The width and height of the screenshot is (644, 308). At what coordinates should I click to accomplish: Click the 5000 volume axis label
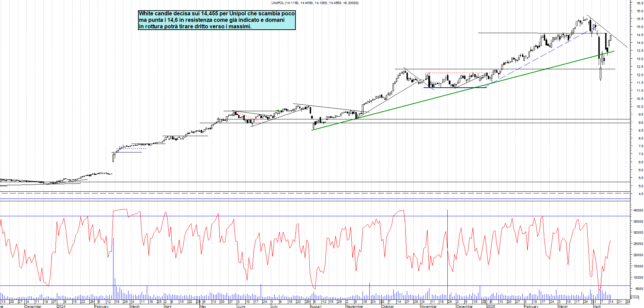639,289
